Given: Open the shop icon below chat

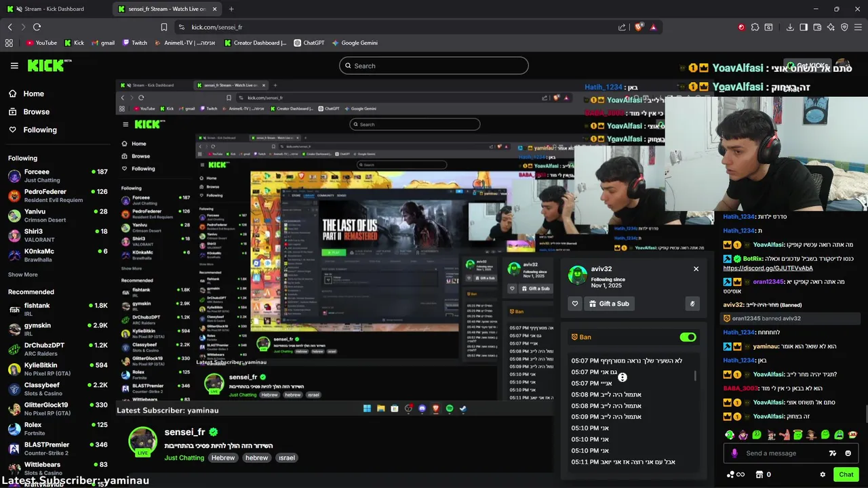Looking at the screenshot, I should (759, 474).
